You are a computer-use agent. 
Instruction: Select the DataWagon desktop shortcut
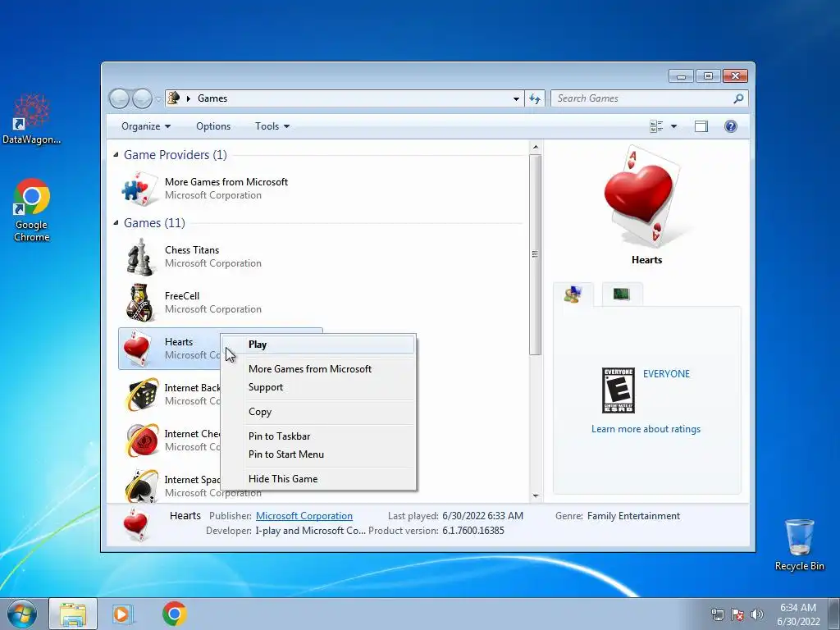coord(32,119)
